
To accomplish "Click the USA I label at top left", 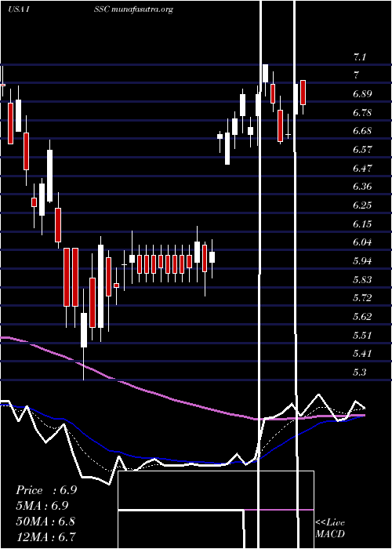I will (x=18, y=9).
